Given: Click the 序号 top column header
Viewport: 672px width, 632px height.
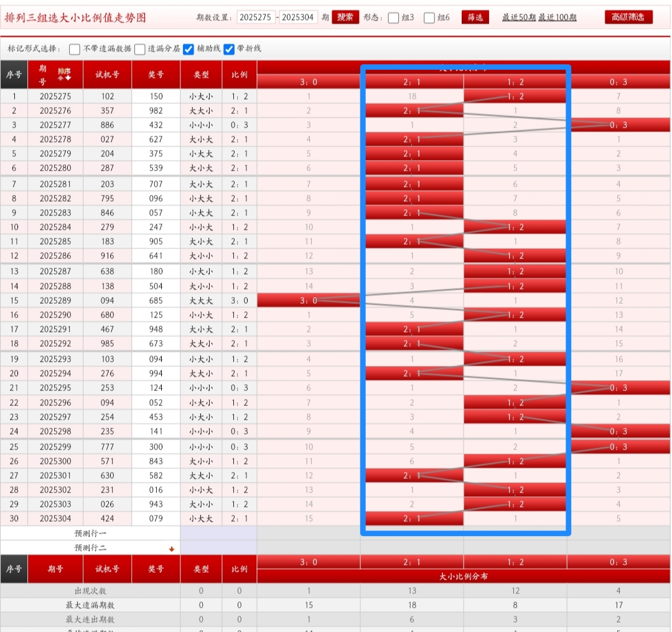Looking at the screenshot, I should [14, 75].
